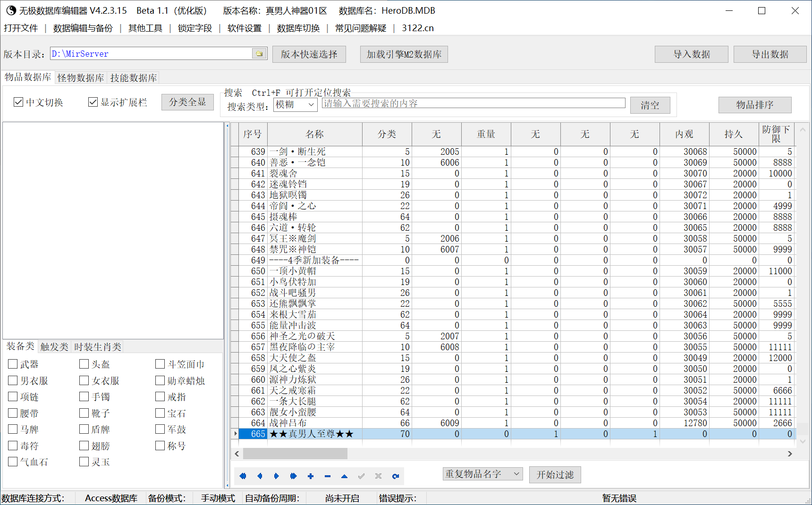Tick the 翅膀 checkbox
Image resolution: width=812 pixels, height=505 pixels.
pos(84,446)
